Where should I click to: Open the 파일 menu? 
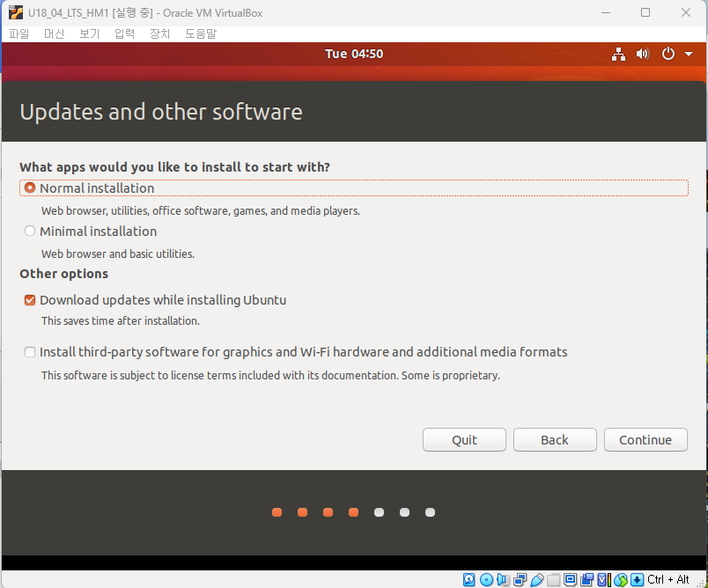[x=19, y=33]
